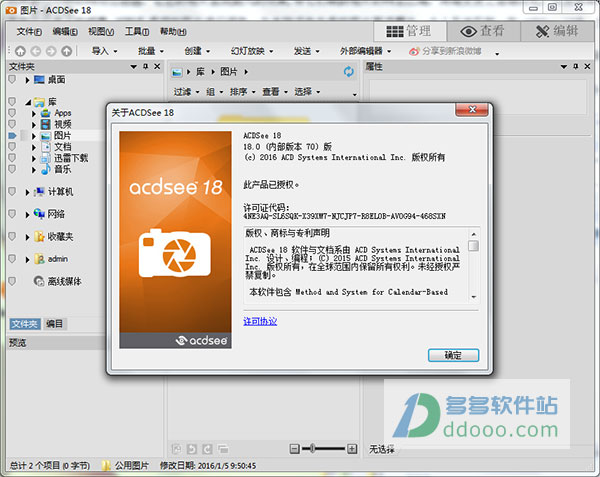600x477 pixels.
Task: Toggle the easy-select marker for 离线媒体
Action: [x=12, y=282]
